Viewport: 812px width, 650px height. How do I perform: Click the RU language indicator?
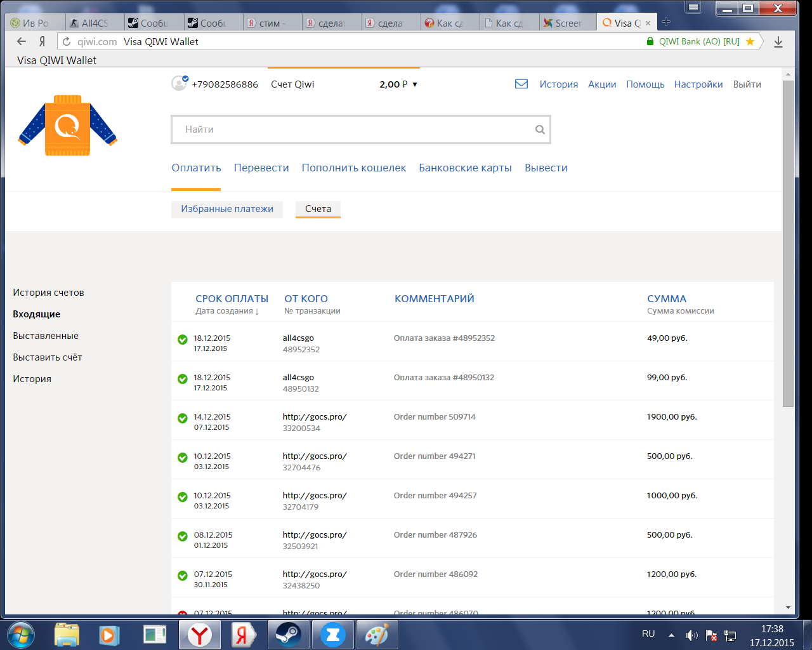click(648, 633)
